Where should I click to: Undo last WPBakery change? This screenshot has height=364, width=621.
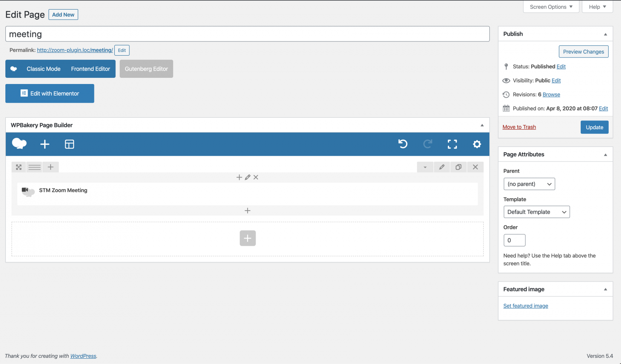403,144
